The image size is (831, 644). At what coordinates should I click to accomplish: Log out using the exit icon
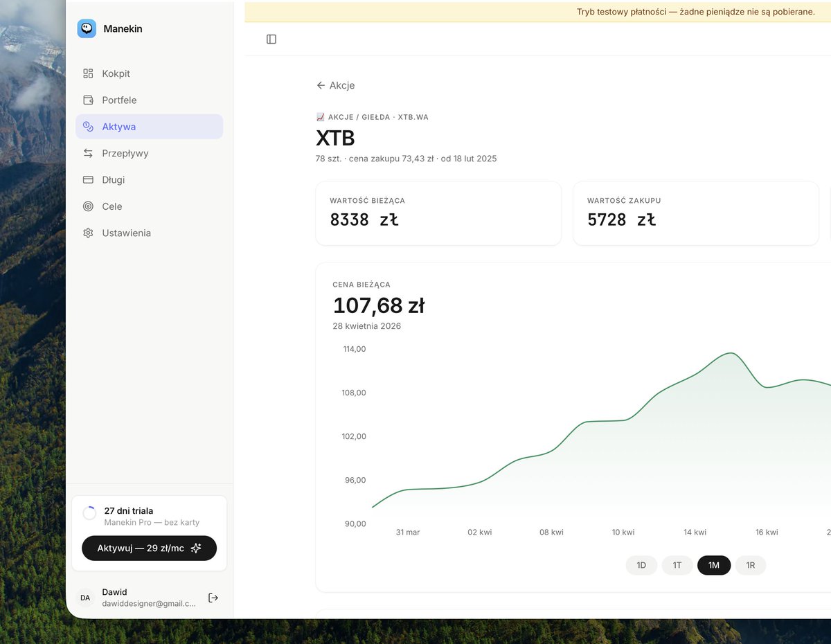(x=213, y=598)
